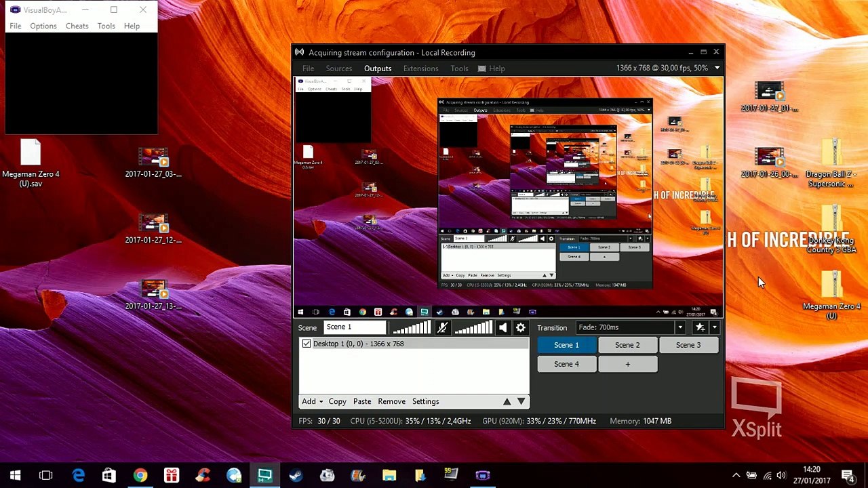Open Steam from the taskbar
The image size is (868, 488).
[296, 475]
